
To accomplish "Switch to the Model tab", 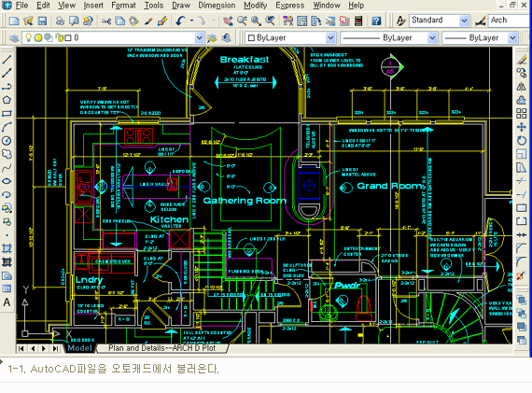I will tap(79, 348).
